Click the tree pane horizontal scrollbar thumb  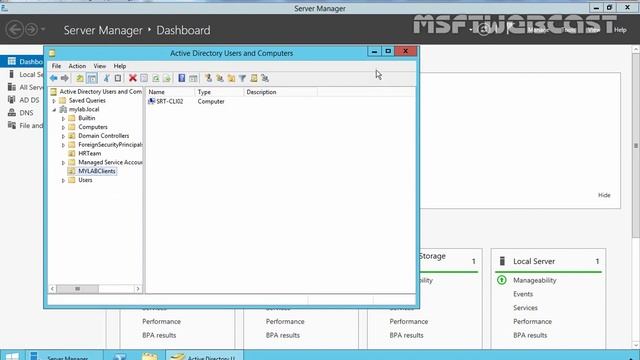tap(77, 289)
